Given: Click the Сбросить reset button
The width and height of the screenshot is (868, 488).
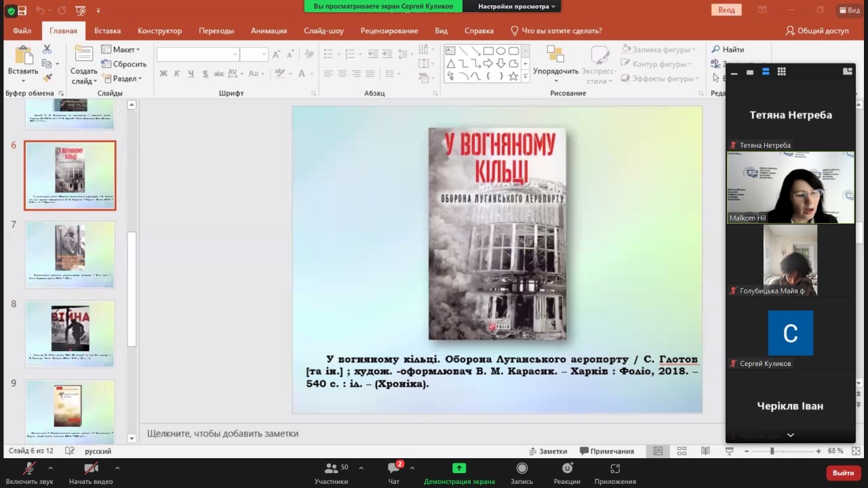Looking at the screenshot, I should (x=123, y=64).
